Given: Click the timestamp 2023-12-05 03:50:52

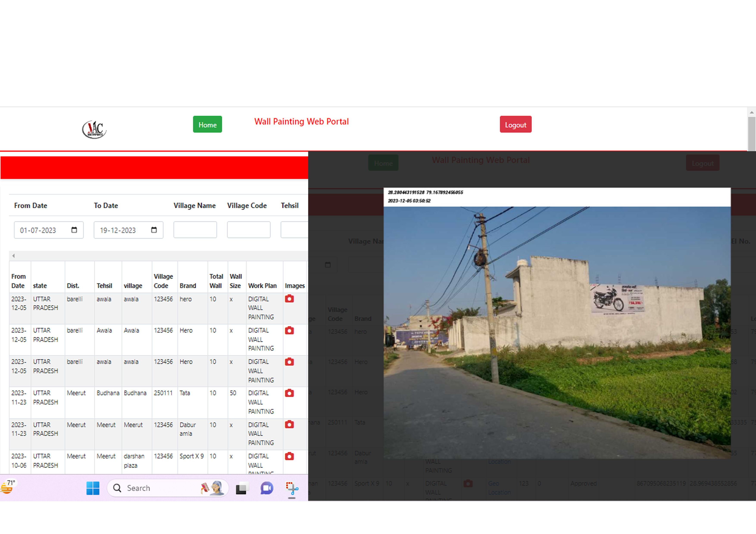Looking at the screenshot, I should [409, 201].
